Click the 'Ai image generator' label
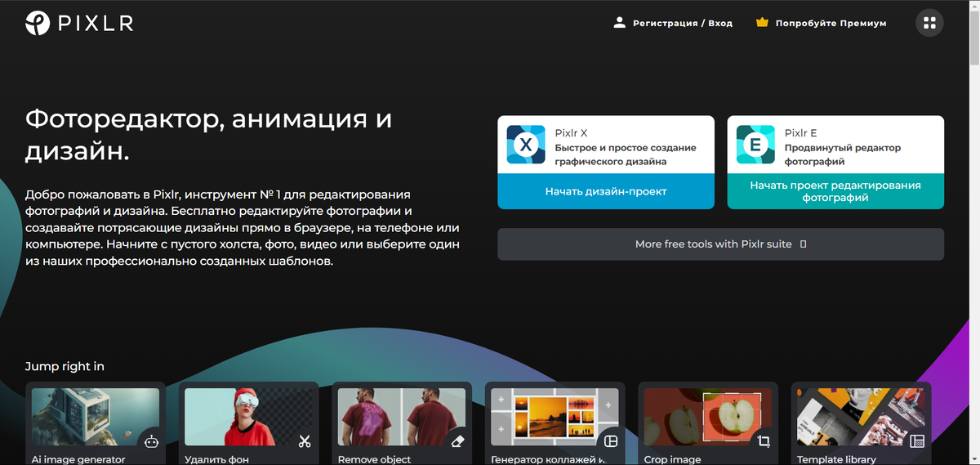This screenshot has height=465, width=980. pos(78,459)
